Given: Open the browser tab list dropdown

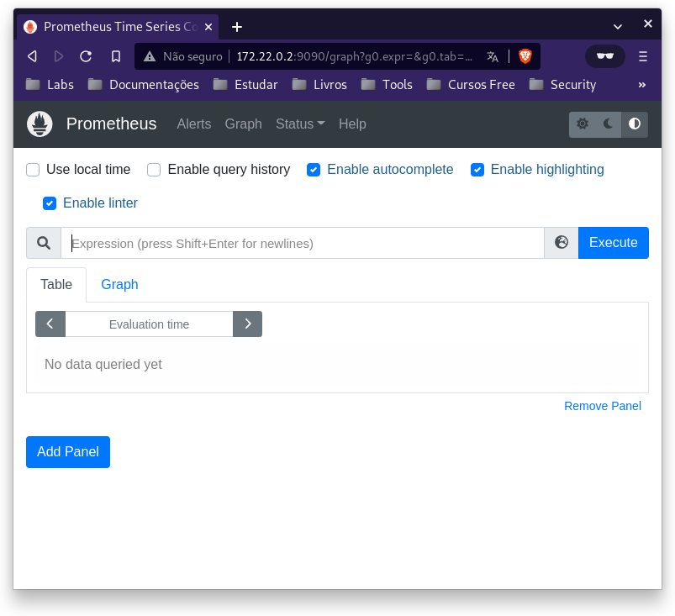Looking at the screenshot, I should pyautogui.click(x=618, y=26).
